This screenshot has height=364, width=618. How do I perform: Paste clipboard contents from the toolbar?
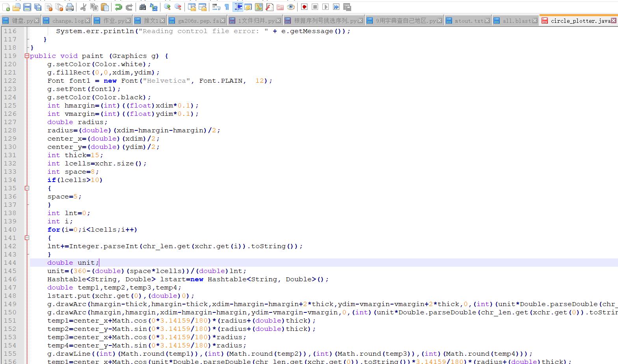tap(105, 7)
